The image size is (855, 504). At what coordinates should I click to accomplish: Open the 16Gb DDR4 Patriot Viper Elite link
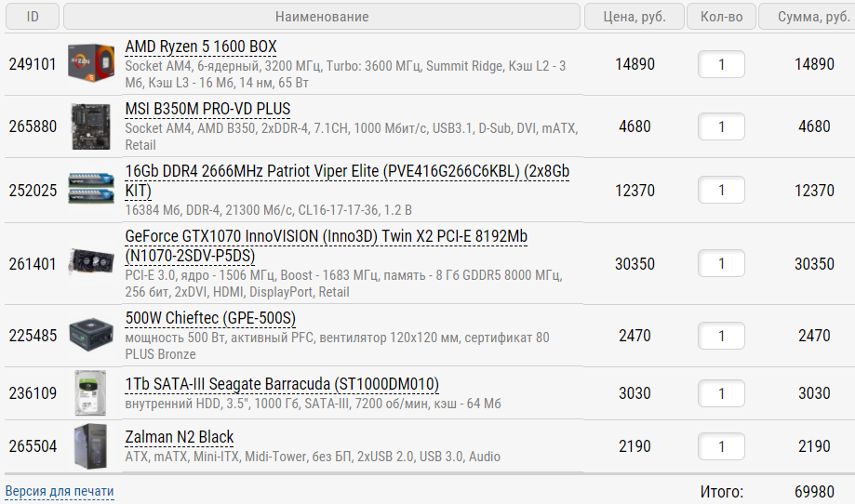pos(346,173)
